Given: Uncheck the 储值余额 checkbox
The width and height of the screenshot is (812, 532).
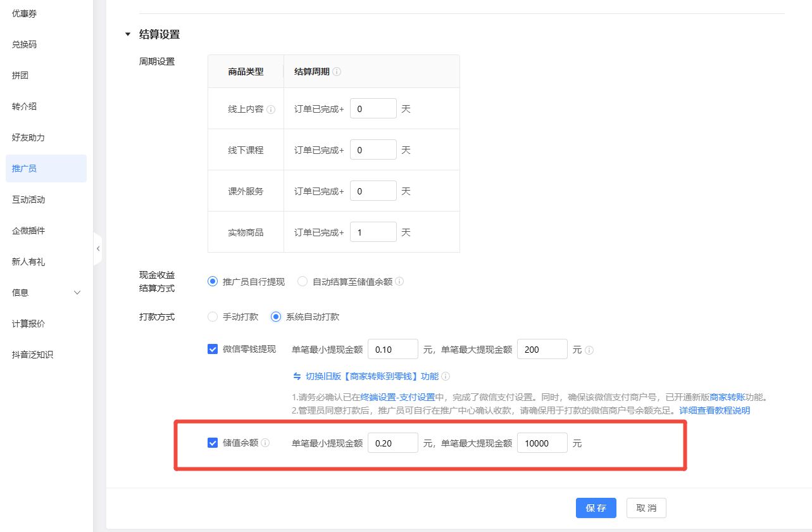Looking at the screenshot, I should 213,443.
